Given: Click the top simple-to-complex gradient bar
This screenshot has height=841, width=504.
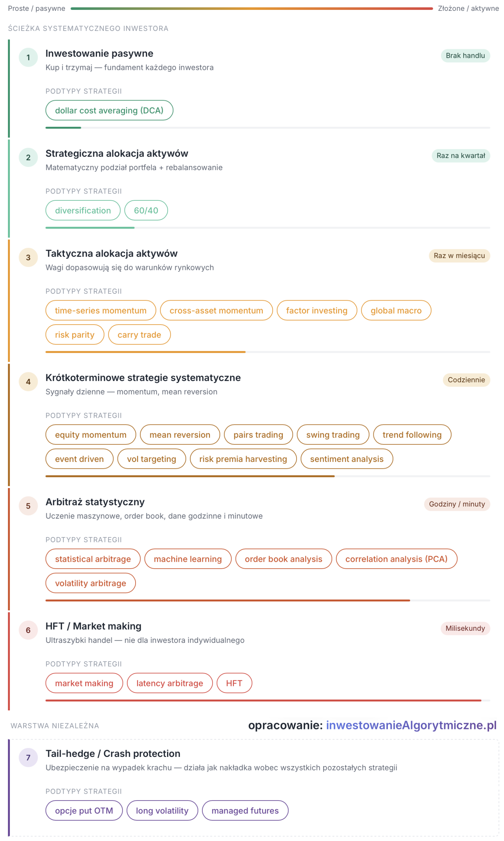Looking at the screenshot, I should tap(252, 9).
